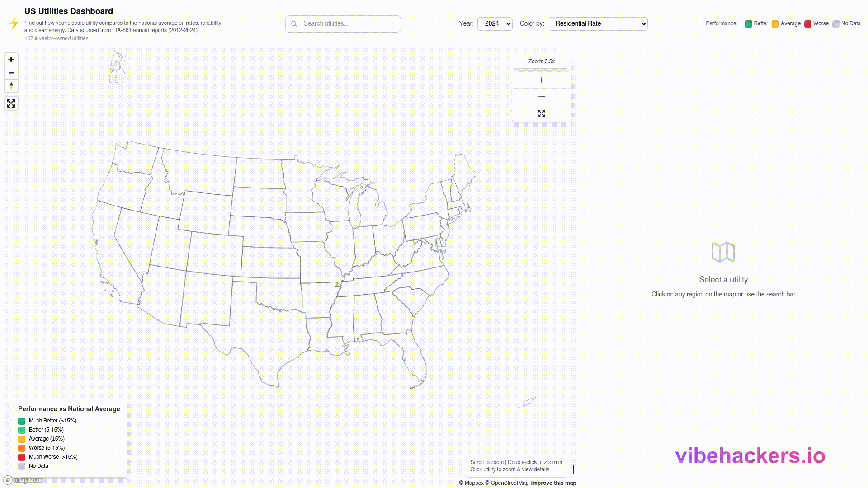The width and height of the screenshot is (868, 488).
Task: Click the fit-to-view expand icon
Action: click(x=541, y=113)
